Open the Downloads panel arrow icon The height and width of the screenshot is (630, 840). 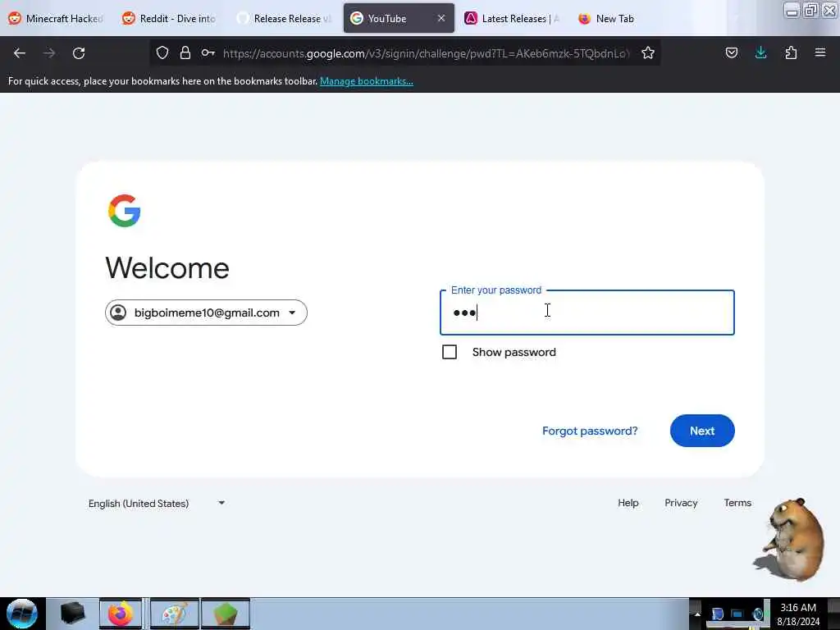pos(760,52)
